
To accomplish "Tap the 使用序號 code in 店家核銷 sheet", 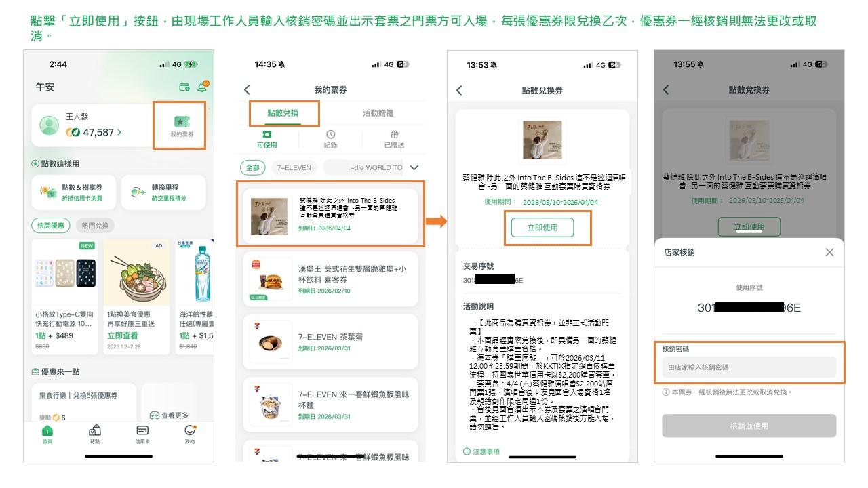I will [749, 308].
